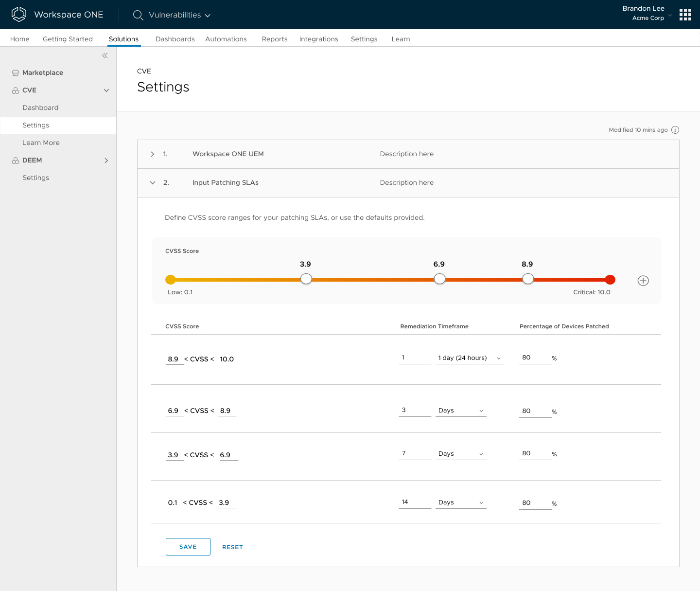Open the Automations tab
700x591 pixels.
coord(226,39)
